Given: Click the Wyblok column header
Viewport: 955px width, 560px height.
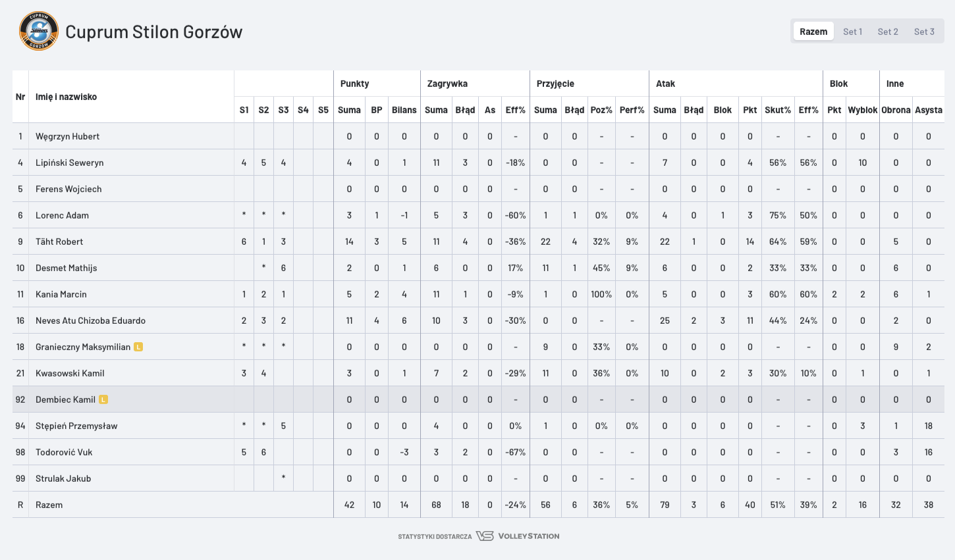Looking at the screenshot, I should (x=862, y=110).
